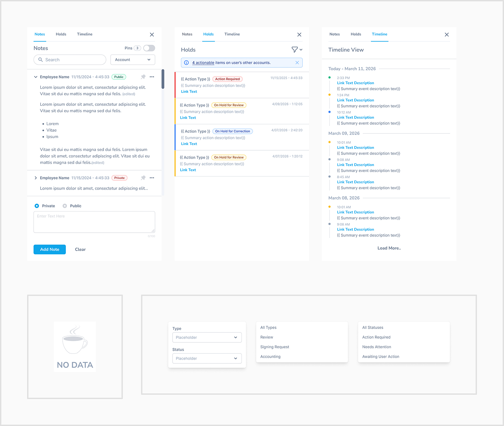Click the info icon in Holds banner
Image resolution: width=504 pixels, height=426 pixels.
(x=187, y=63)
